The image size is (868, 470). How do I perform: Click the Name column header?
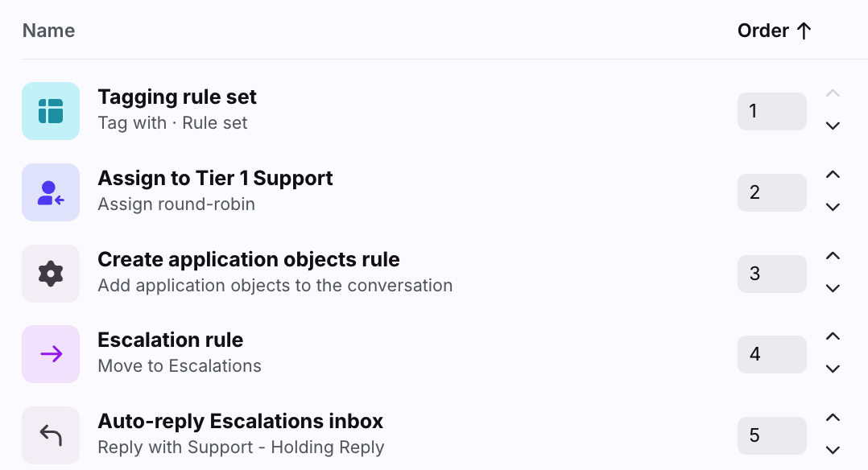[x=48, y=31]
